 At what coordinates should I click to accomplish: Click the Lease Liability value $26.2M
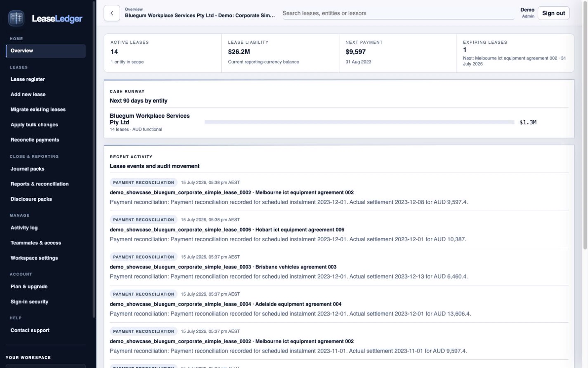239,52
